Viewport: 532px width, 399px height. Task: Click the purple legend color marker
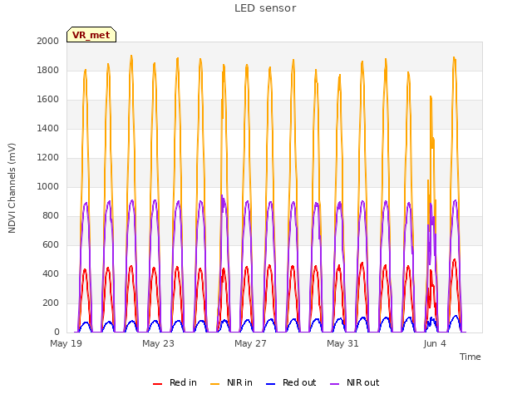click(x=334, y=384)
